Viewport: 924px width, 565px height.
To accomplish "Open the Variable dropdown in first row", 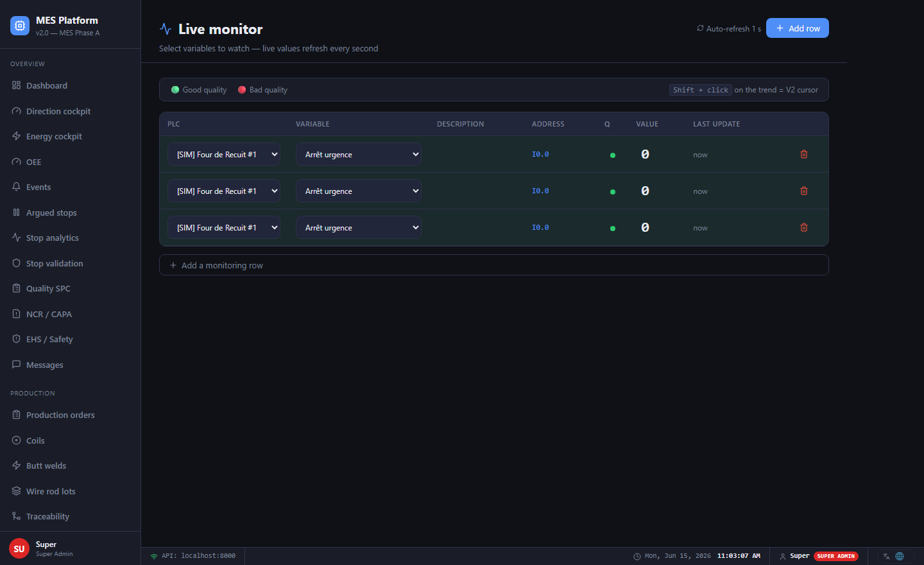I will (x=359, y=154).
